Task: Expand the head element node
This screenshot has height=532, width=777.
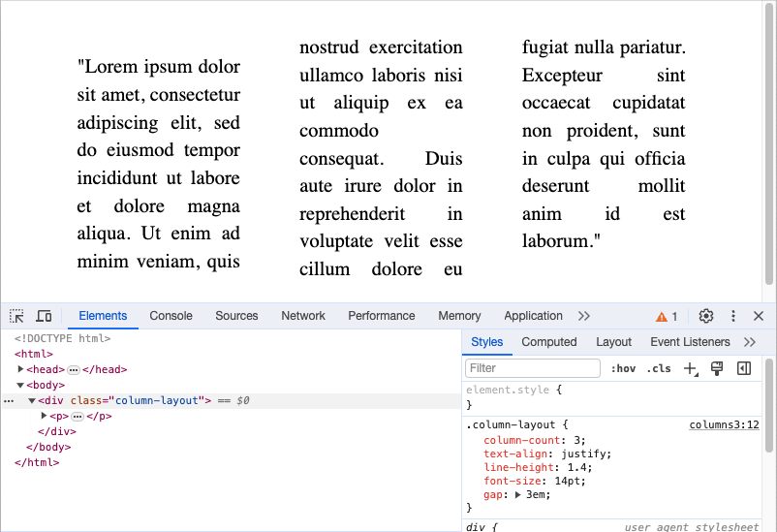Action: click(21, 369)
